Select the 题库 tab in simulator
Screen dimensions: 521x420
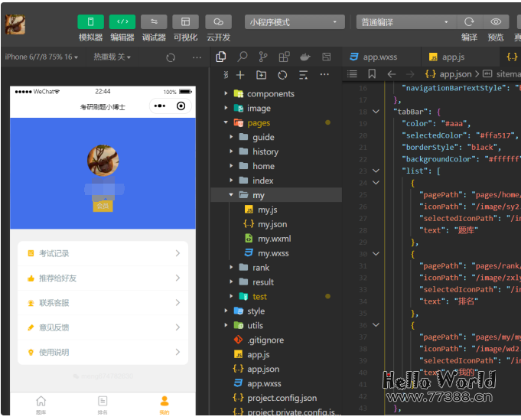(x=41, y=404)
